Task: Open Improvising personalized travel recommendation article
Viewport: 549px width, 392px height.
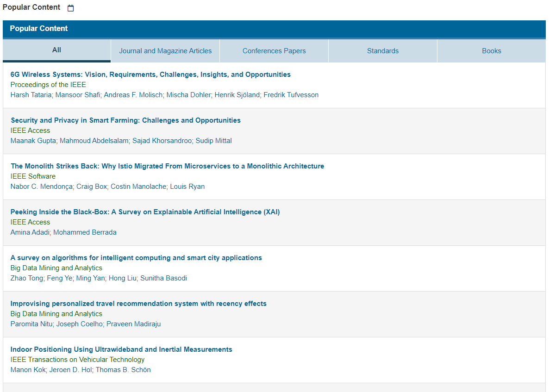Action: point(138,304)
